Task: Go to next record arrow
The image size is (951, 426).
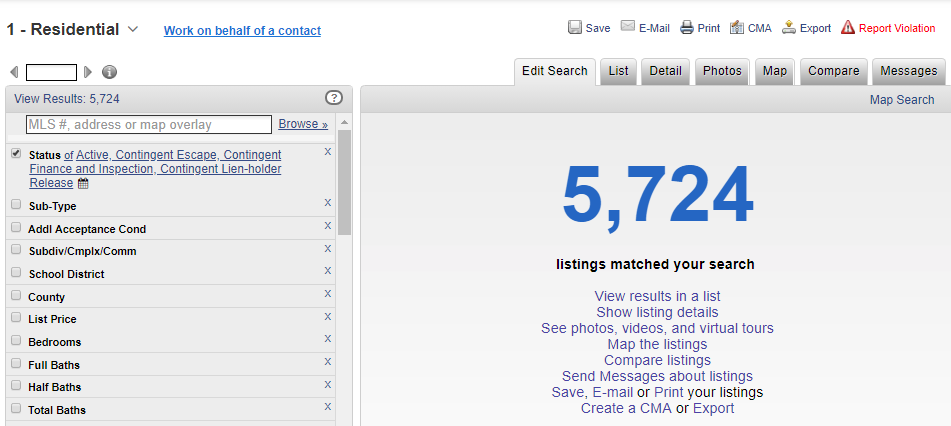Action: 88,72
